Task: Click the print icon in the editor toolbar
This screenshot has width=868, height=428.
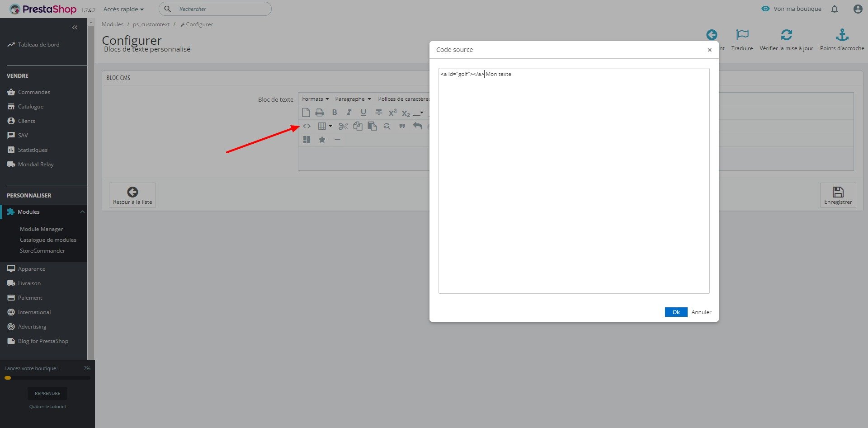Action: click(320, 113)
